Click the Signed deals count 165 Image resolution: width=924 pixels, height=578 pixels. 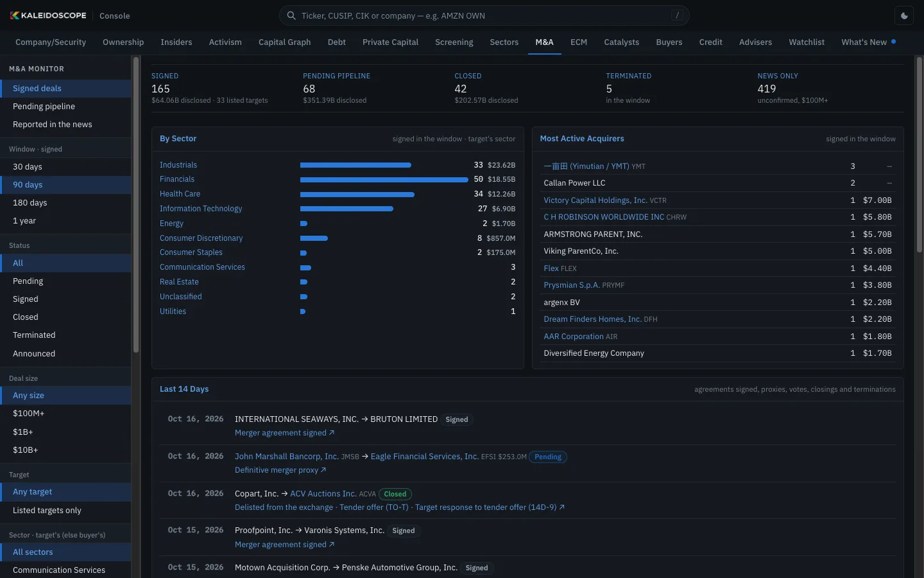tap(160, 89)
